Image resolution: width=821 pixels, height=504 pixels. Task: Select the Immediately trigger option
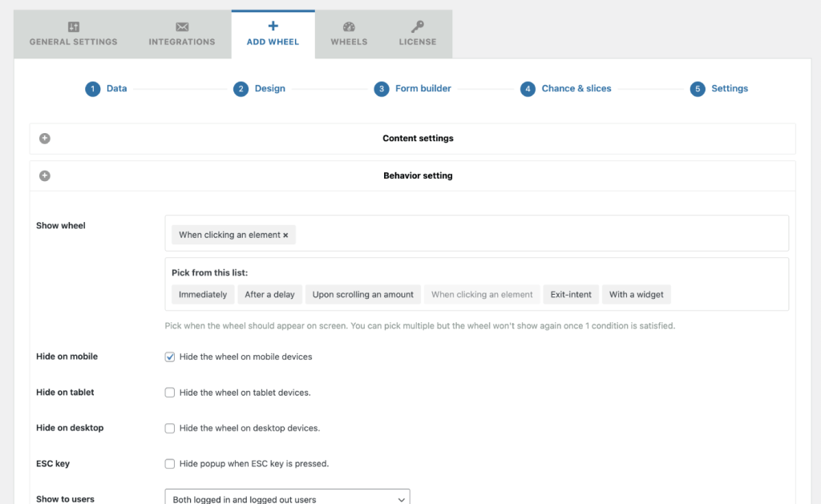click(x=203, y=294)
